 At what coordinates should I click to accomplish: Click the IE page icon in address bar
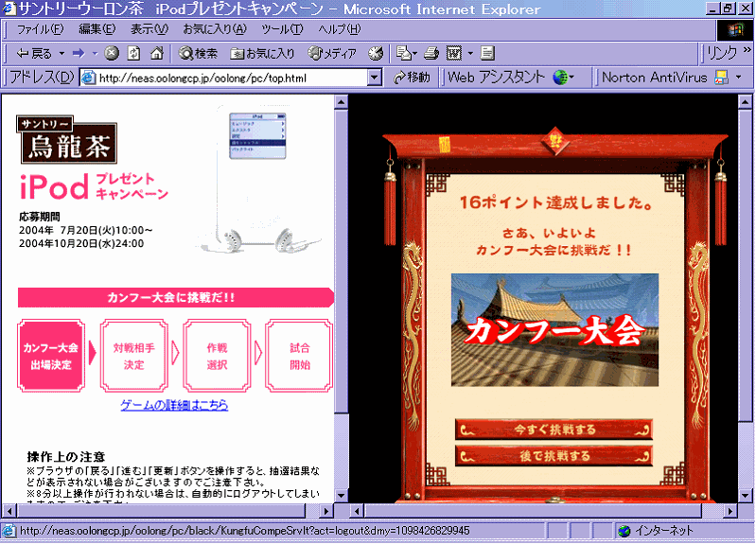(x=88, y=78)
